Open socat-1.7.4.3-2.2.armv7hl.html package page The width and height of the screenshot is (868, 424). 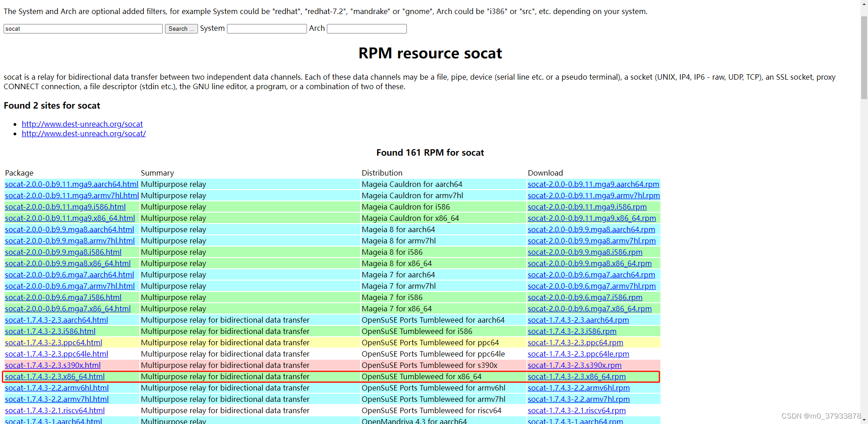pyautogui.click(x=57, y=399)
